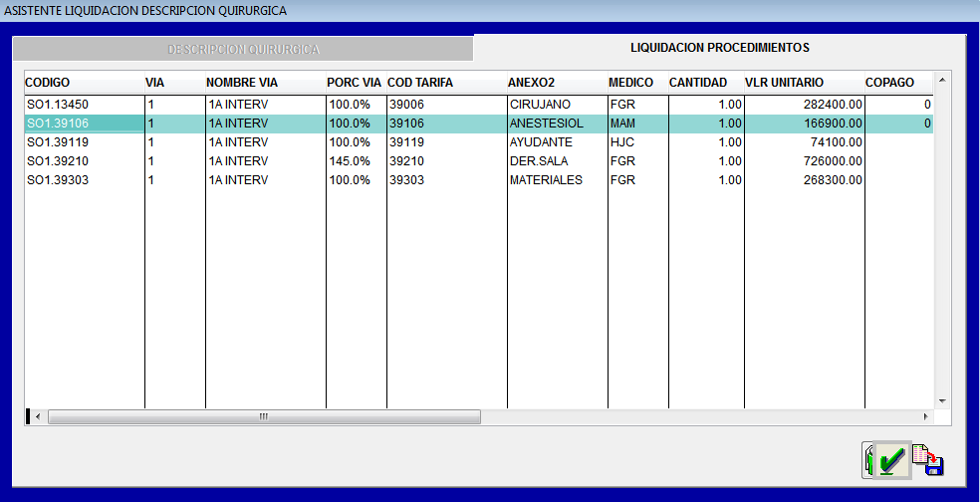Screen dimensions: 980x502
Task: Switch to the DESCRIPCION QUIRURGICA tab
Action: tap(243, 50)
